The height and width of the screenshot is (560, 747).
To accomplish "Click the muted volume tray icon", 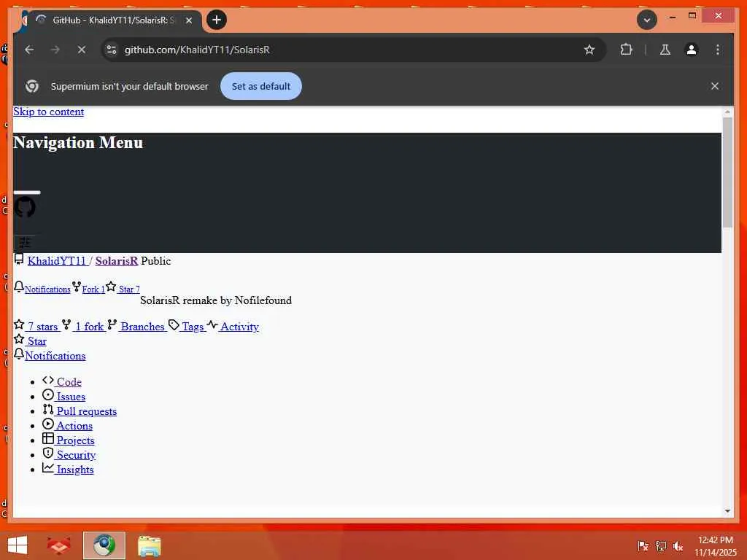I will point(678,546).
